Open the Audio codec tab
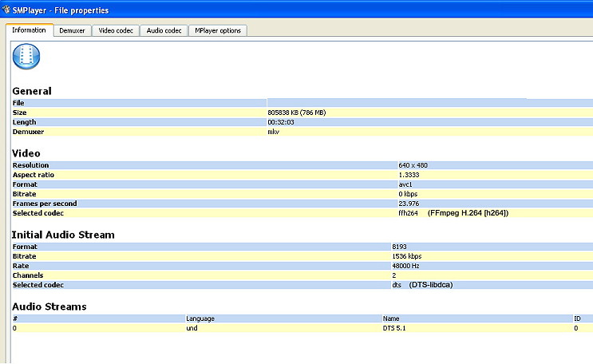The height and width of the screenshot is (364, 593). coord(164,30)
